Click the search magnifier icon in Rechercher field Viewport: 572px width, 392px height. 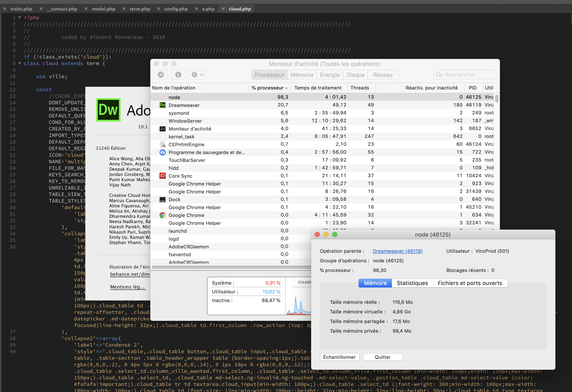pos(439,75)
